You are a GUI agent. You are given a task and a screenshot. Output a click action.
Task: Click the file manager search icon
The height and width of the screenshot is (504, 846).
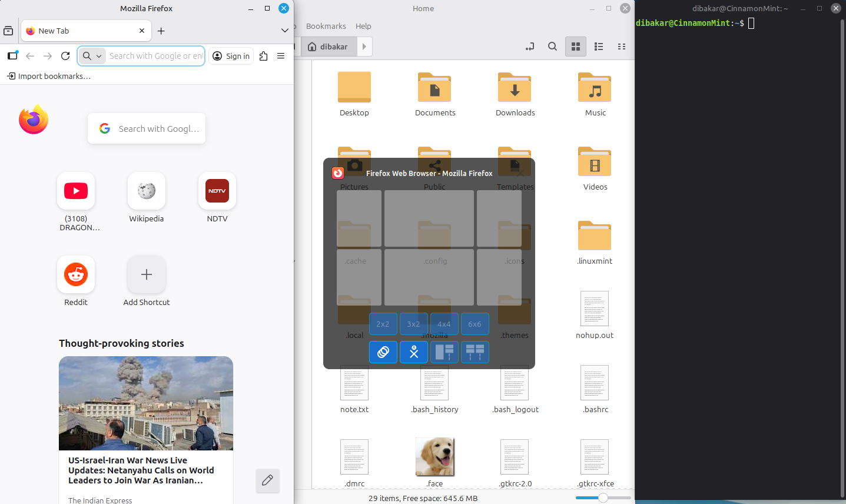(x=552, y=47)
